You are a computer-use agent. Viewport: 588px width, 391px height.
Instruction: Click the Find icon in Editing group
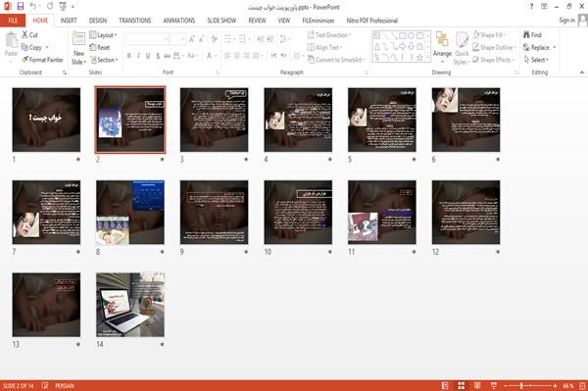(532, 35)
